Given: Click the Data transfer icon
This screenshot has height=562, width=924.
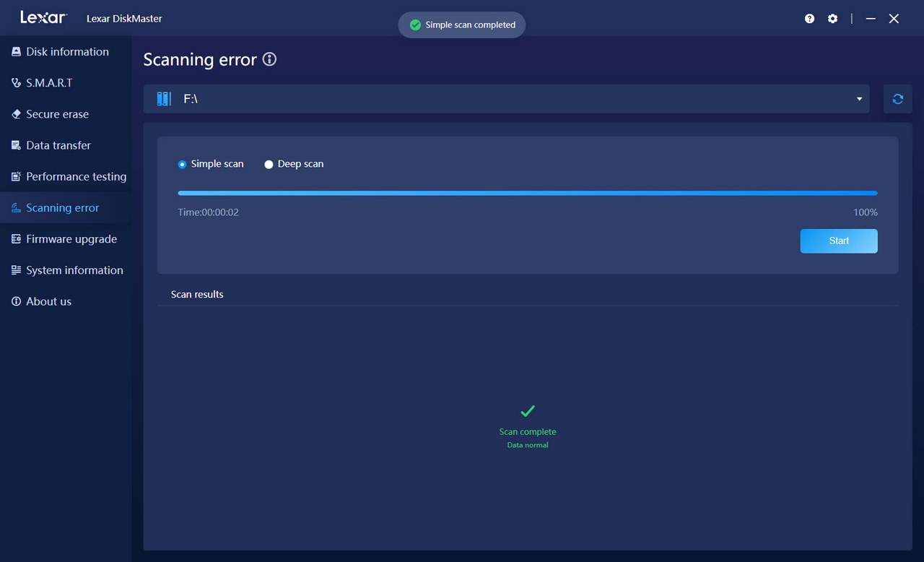Looking at the screenshot, I should [x=16, y=145].
